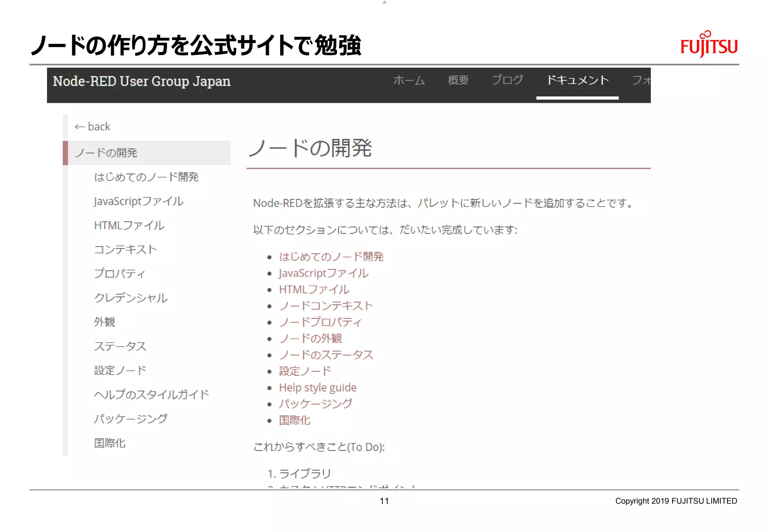This screenshot has width=769, height=532.
Task: Follow the ノードプロパティ link
Action: click(321, 322)
